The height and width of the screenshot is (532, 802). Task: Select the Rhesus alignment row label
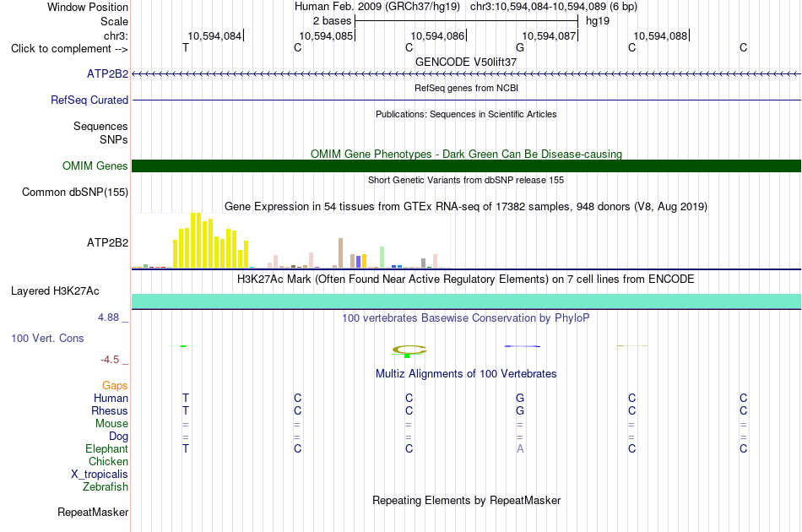click(x=110, y=410)
